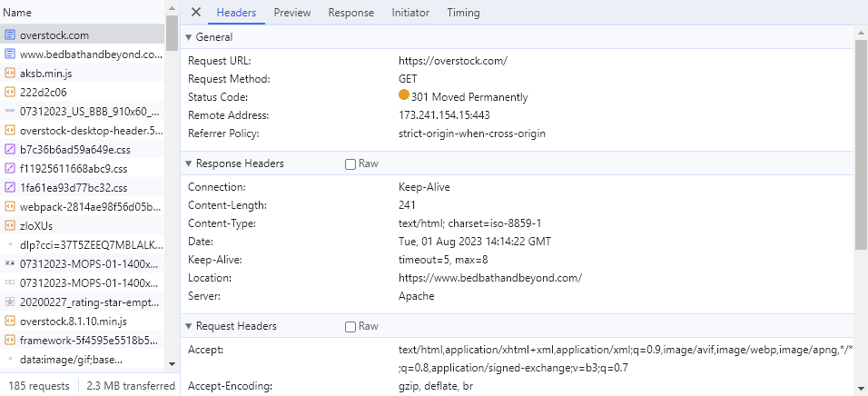This screenshot has height=396, width=868.
Task: Enable Raw view for Request Headers
Action: click(x=350, y=327)
